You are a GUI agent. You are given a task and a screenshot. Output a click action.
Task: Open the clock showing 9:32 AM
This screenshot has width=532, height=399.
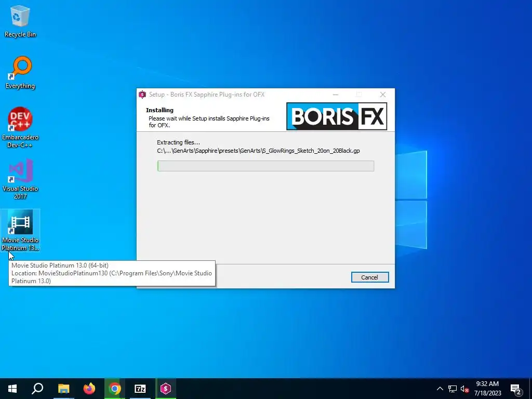pos(487,389)
